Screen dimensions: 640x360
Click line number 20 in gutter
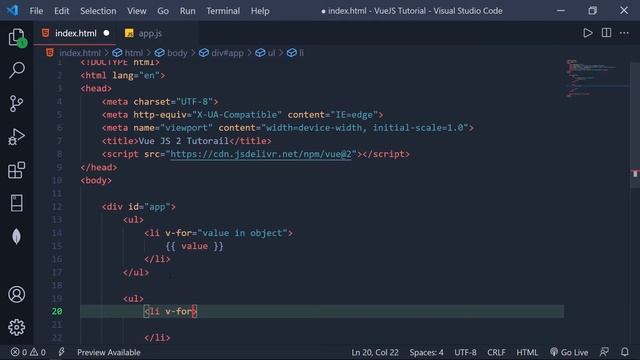pyautogui.click(x=57, y=311)
